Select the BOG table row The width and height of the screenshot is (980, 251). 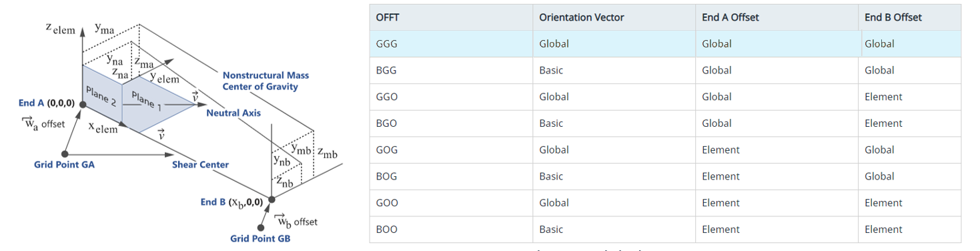point(665,176)
